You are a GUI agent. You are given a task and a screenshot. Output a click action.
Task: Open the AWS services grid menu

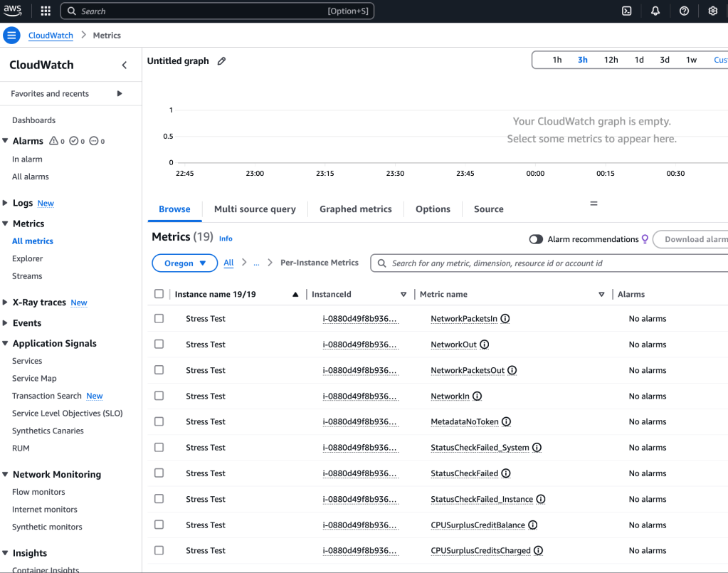pyautogui.click(x=46, y=11)
